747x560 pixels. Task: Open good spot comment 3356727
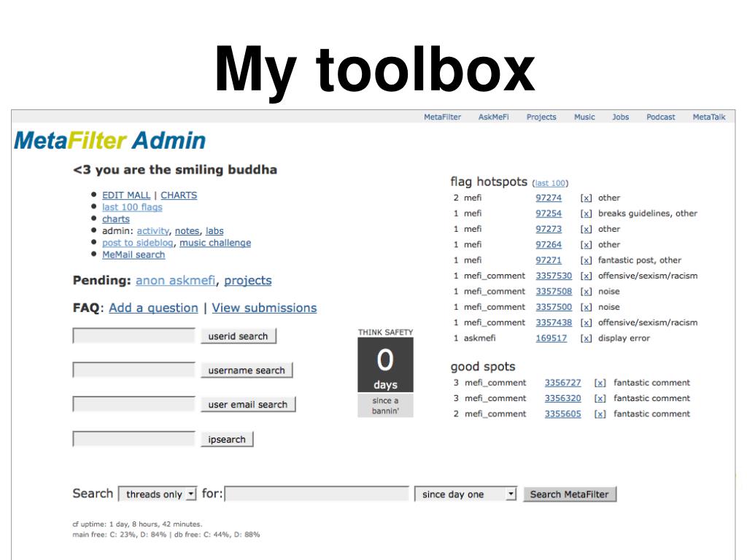coord(562,383)
